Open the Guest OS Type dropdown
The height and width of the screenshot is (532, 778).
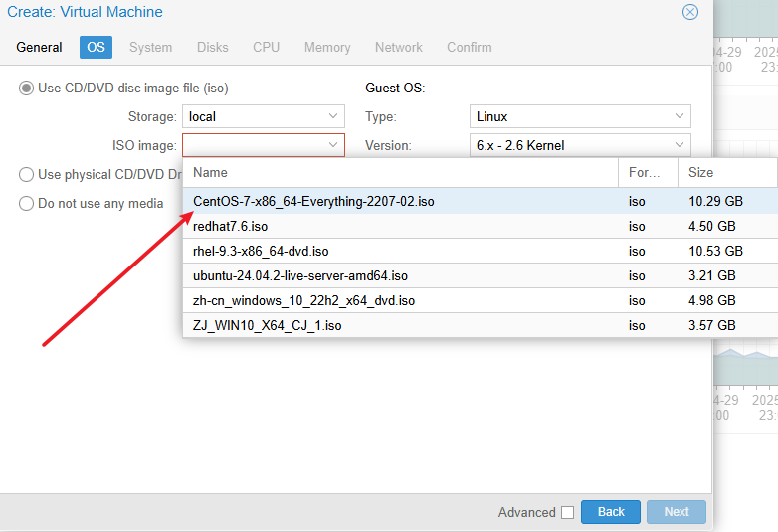point(680,116)
